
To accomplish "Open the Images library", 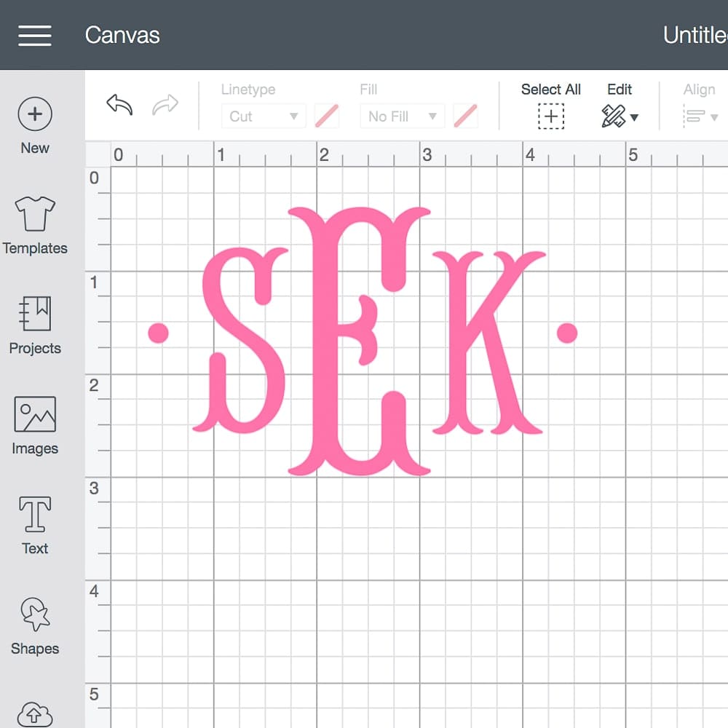I will tap(35, 425).
